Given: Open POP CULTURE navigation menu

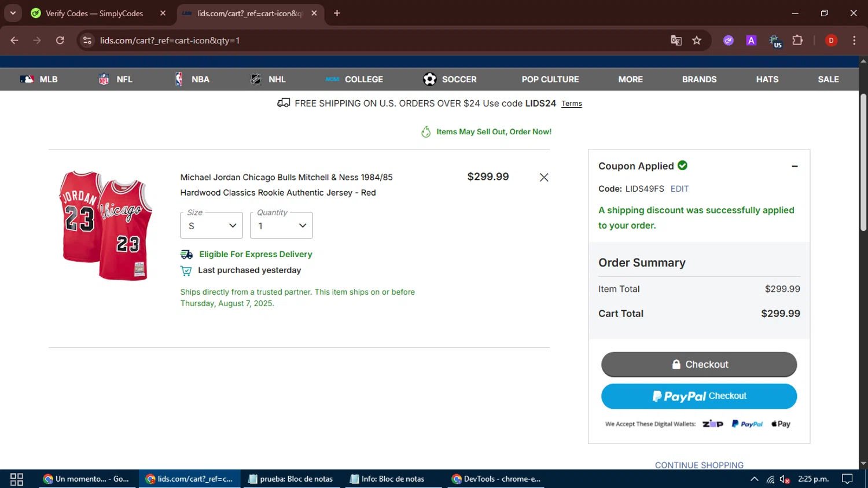Looking at the screenshot, I should point(550,79).
